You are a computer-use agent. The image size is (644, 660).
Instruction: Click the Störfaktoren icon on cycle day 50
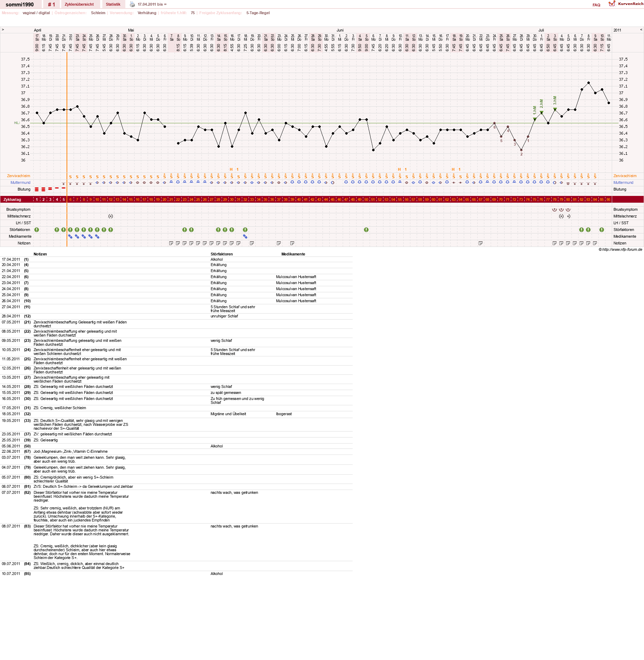366,230
